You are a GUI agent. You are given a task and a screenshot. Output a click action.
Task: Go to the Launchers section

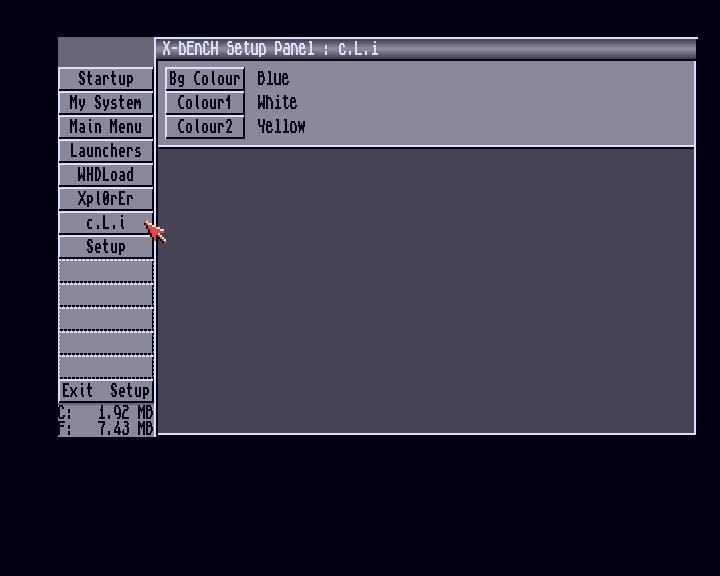pyautogui.click(x=106, y=151)
